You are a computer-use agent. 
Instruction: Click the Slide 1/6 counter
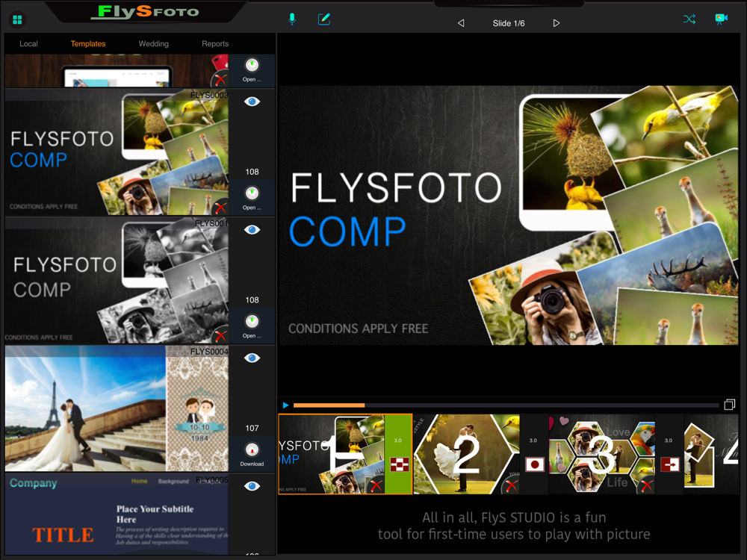tap(508, 23)
